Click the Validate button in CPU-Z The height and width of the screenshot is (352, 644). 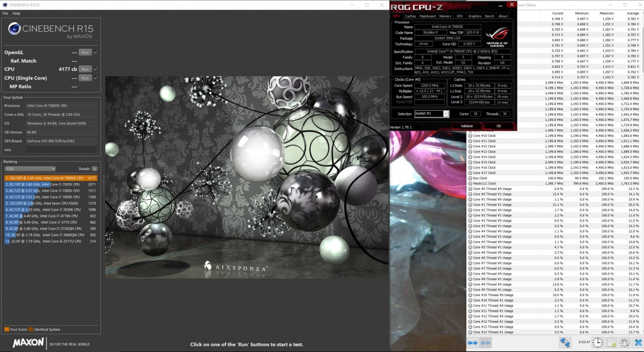pos(467,126)
